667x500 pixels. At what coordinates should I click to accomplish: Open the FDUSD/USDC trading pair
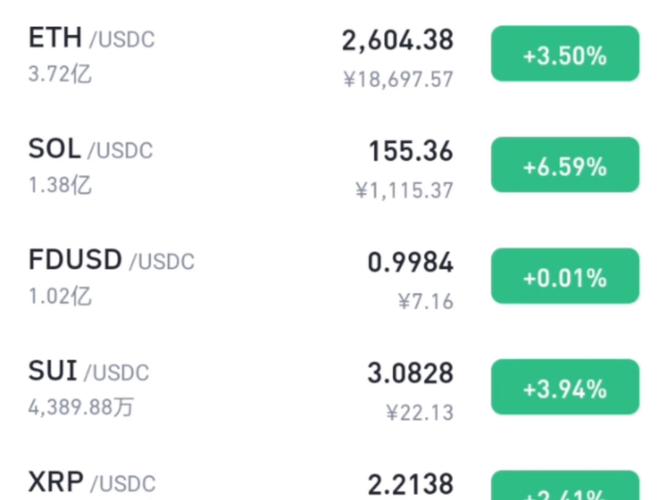point(112,261)
